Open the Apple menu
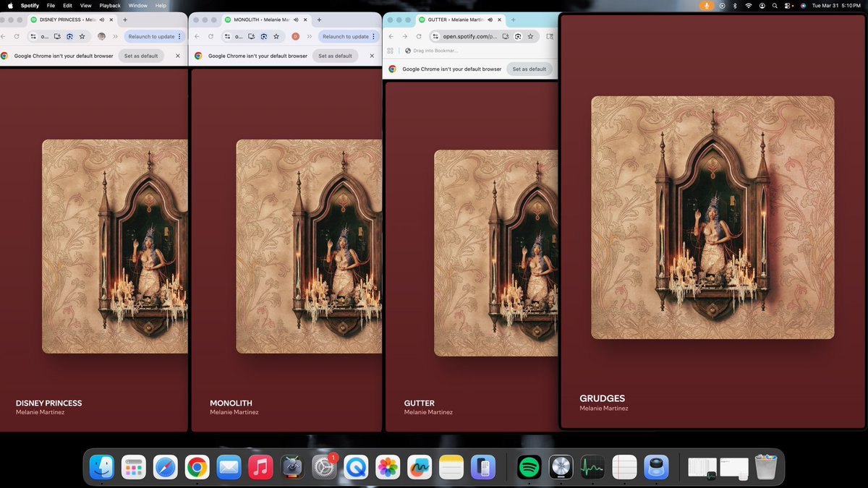868x488 pixels. (x=10, y=5)
